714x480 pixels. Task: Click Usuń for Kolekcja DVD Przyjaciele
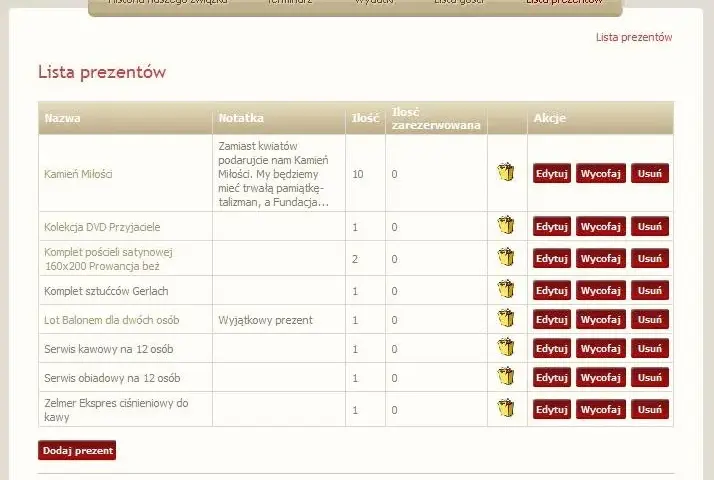(x=650, y=226)
